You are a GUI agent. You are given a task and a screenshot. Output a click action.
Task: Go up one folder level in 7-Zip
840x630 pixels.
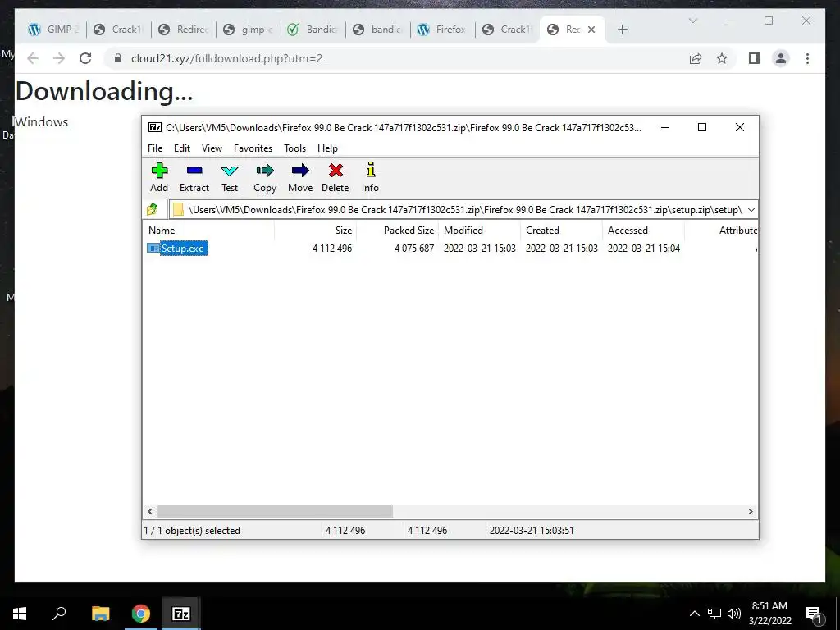(x=152, y=209)
